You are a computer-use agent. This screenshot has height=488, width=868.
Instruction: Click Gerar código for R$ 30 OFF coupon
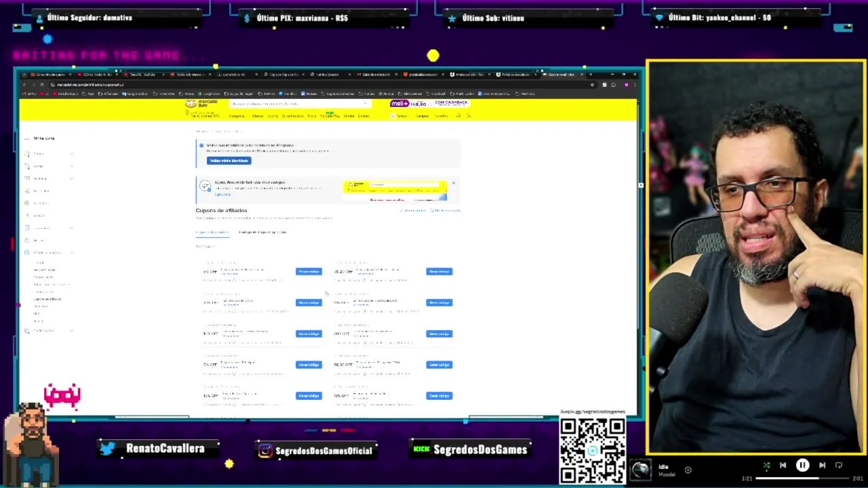(x=439, y=365)
